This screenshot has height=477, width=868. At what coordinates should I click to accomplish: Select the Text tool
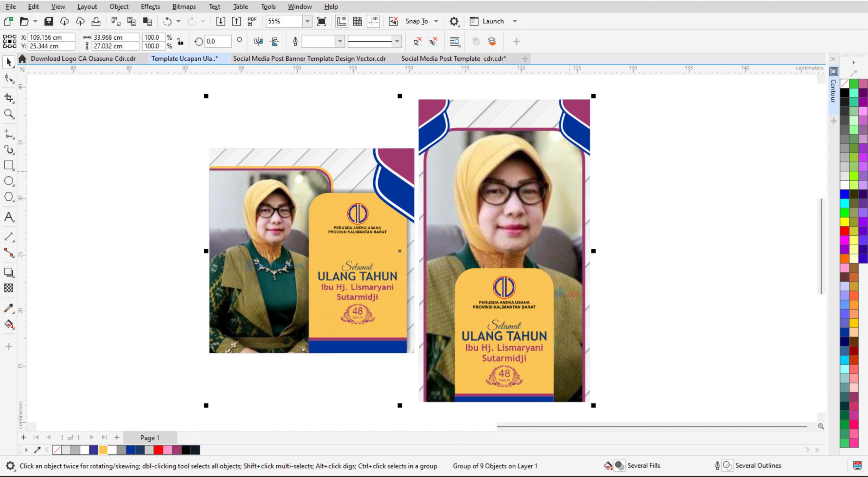(8, 217)
